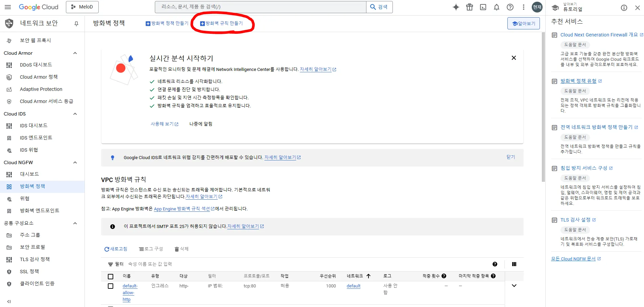
Task: Click 사용해 보기 link
Action: point(165,124)
